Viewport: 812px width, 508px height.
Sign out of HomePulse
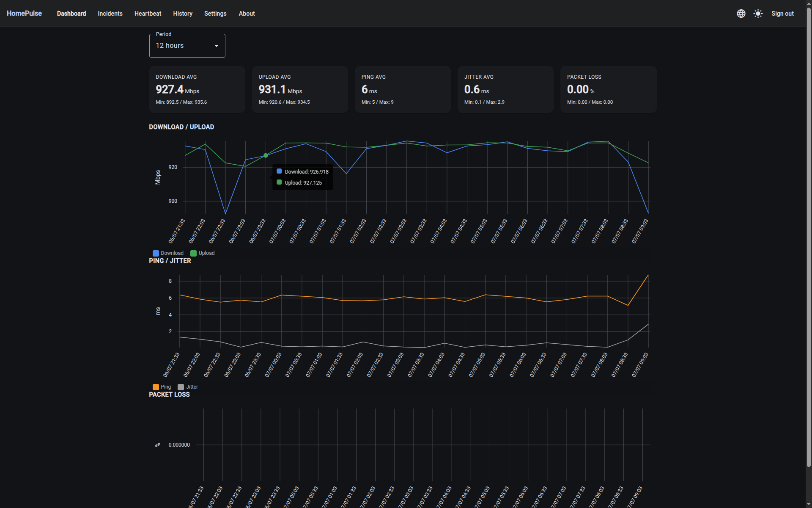point(782,14)
